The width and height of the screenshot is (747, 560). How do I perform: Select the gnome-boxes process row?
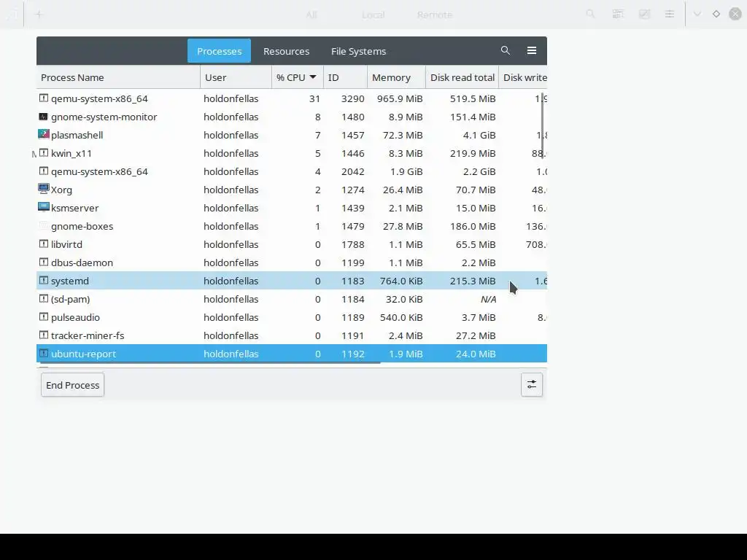(292, 226)
